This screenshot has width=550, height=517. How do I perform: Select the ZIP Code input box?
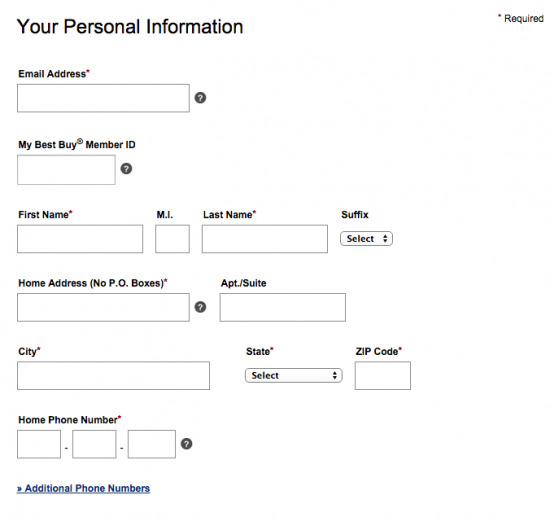383,376
